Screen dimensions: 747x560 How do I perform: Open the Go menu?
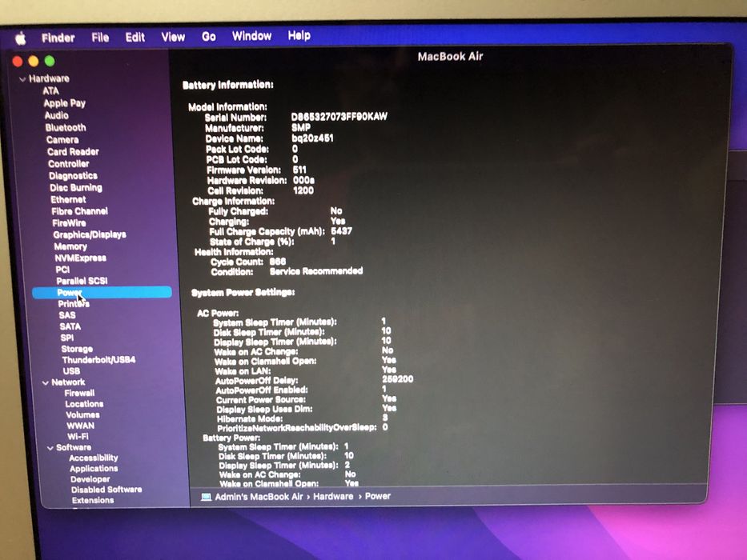point(209,36)
